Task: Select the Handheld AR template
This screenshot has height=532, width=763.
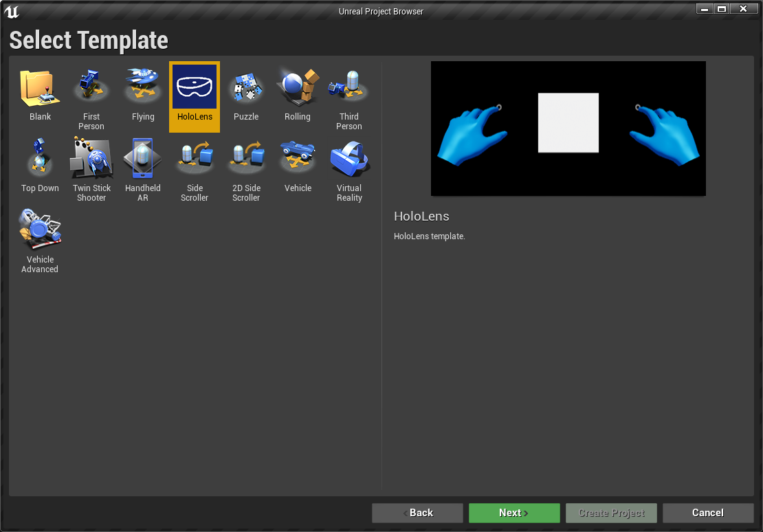Action: pyautogui.click(x=142, y=168)
